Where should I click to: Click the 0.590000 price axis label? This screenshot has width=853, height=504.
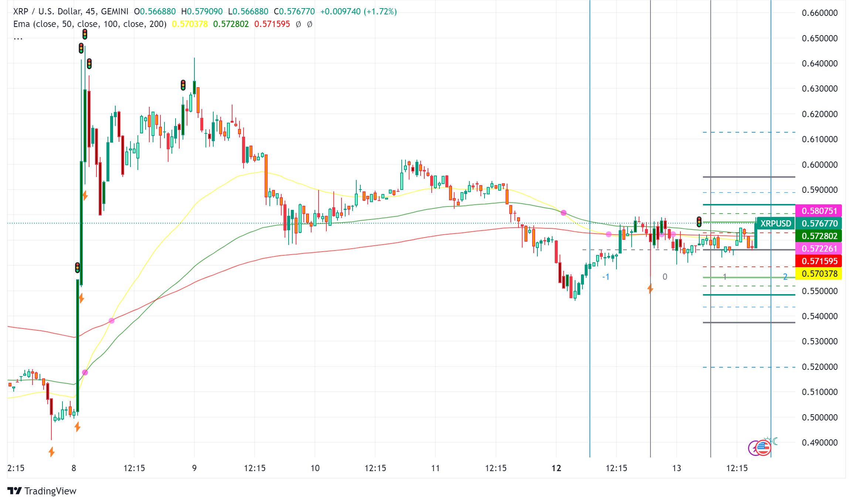(819, 190)
